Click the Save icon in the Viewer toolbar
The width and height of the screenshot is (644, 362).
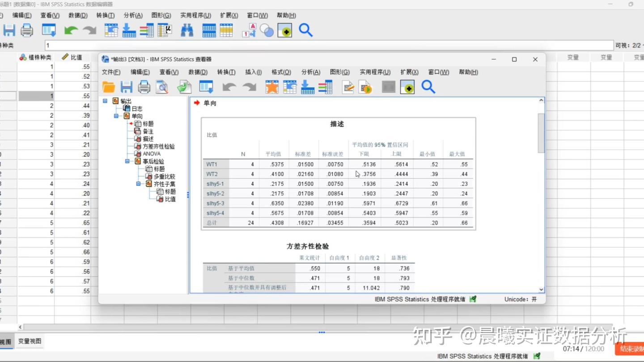(x=126, y=87)
